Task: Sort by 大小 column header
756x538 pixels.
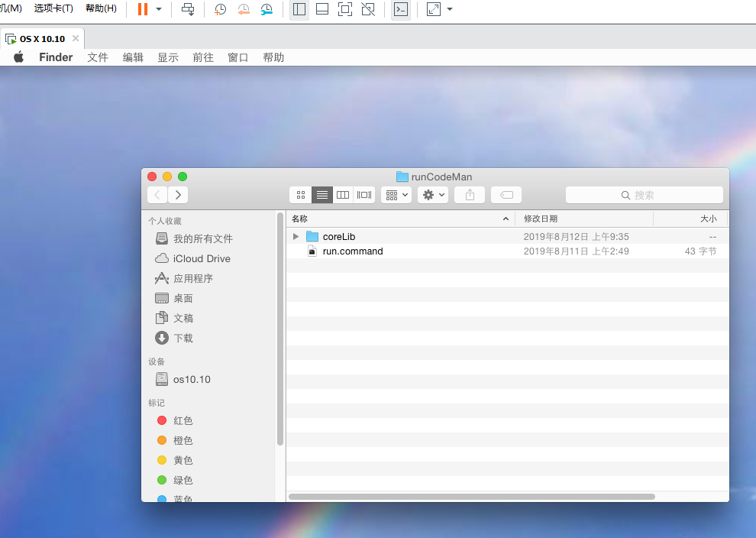Action: coord(690,219)
